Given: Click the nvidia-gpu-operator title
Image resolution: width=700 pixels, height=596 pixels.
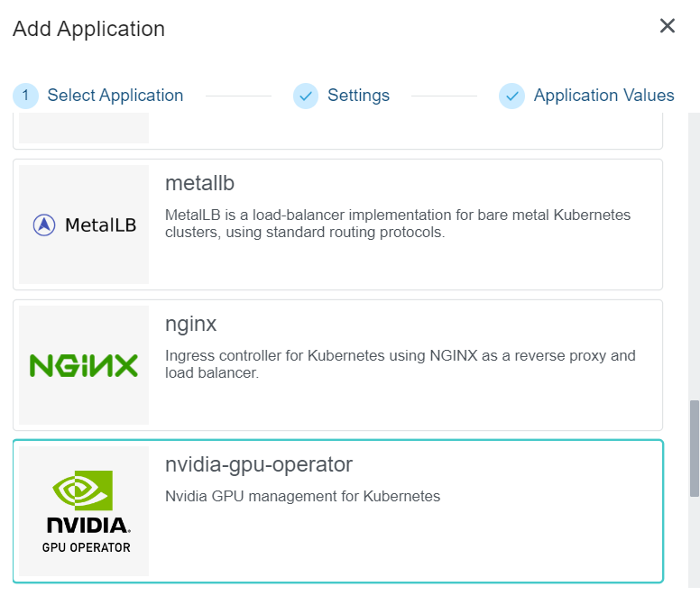Looking at the screenshot, I should click(x=259, y=464).
